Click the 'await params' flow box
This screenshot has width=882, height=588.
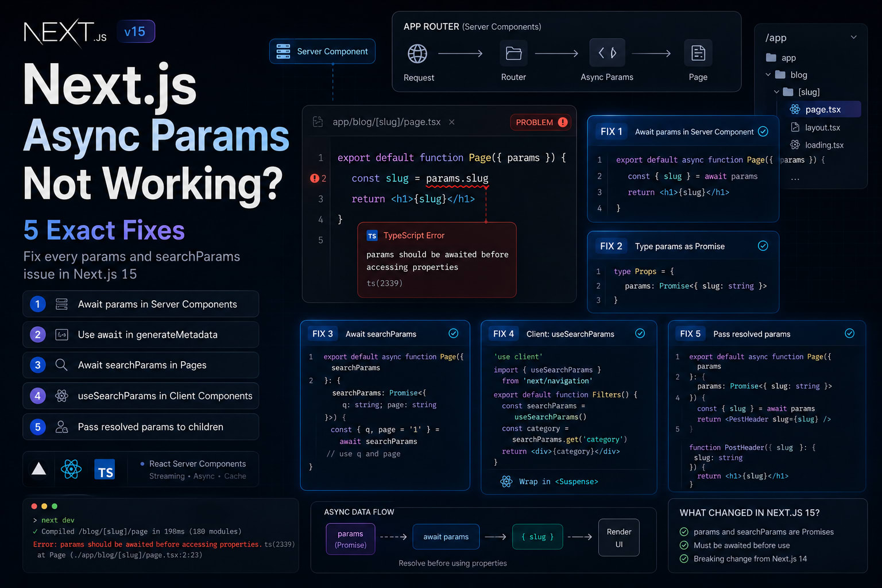pos(446,537)
